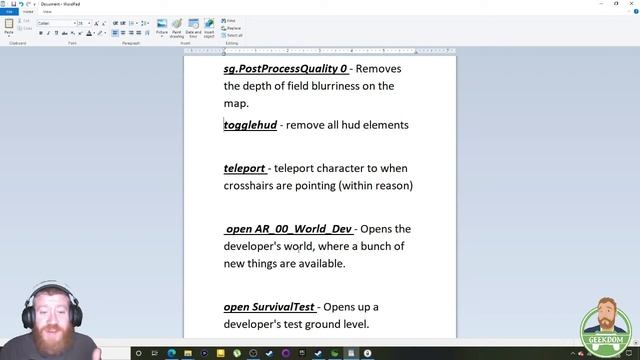Toggle strikethrough formatting
This screenshot has width=640, height=360.
(64, 33)
